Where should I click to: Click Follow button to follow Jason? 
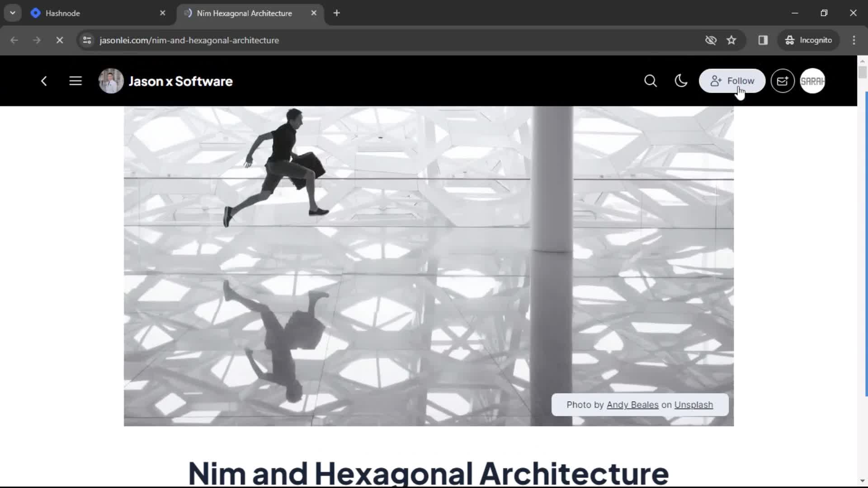click(x=731, y=80)
